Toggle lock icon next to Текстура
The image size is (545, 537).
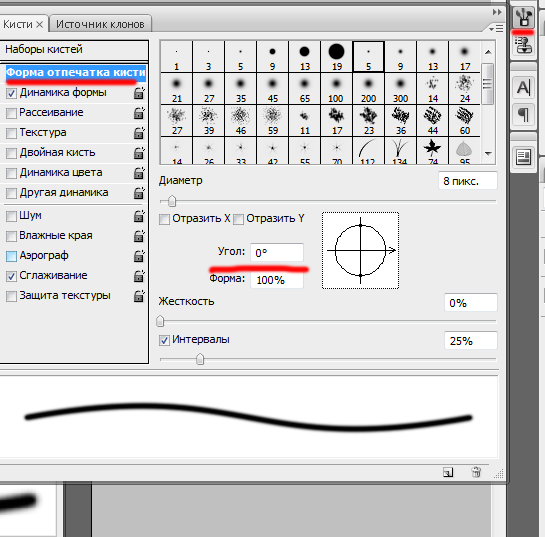pos(139,133)
